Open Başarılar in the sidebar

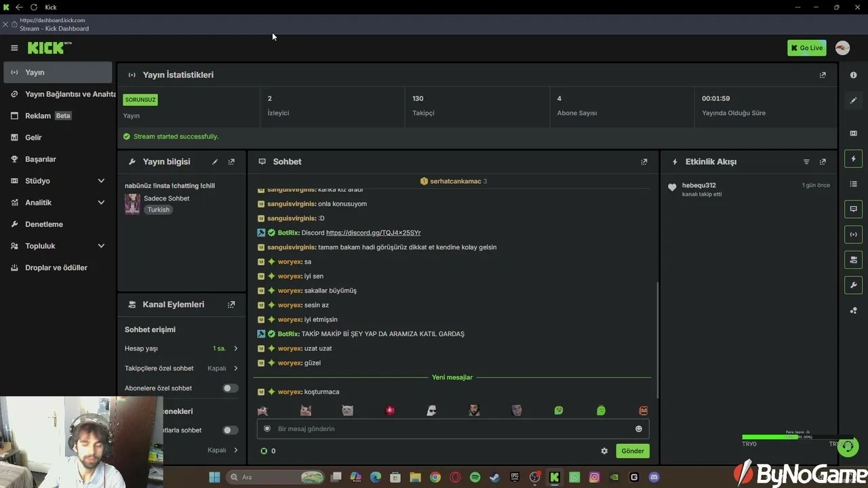[x=58, y=159]
